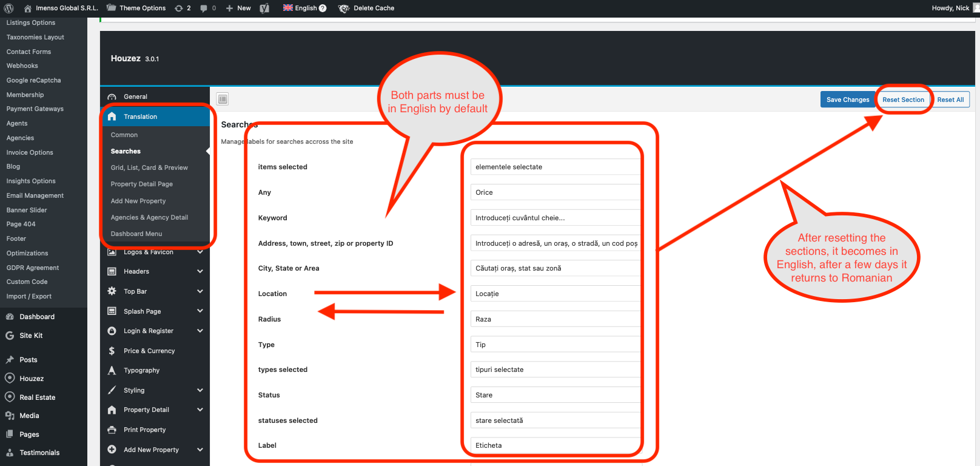Expand the chevron beside plus-icon Add New Property
The image size is (980, 466).
pyautogui.click(x=200, y=450)
